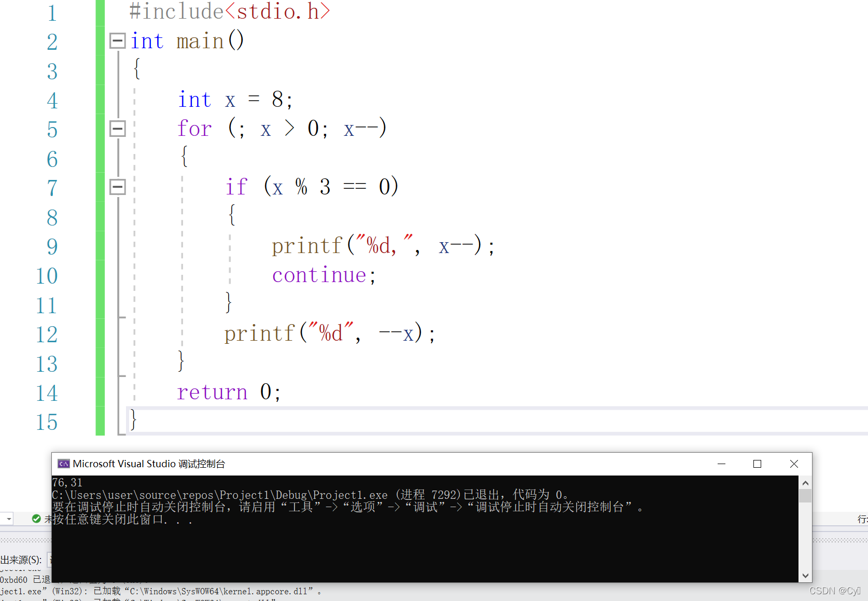Close the Microsoft Visual Studio debug console
The image size is (868, 601).
[794, 464]
